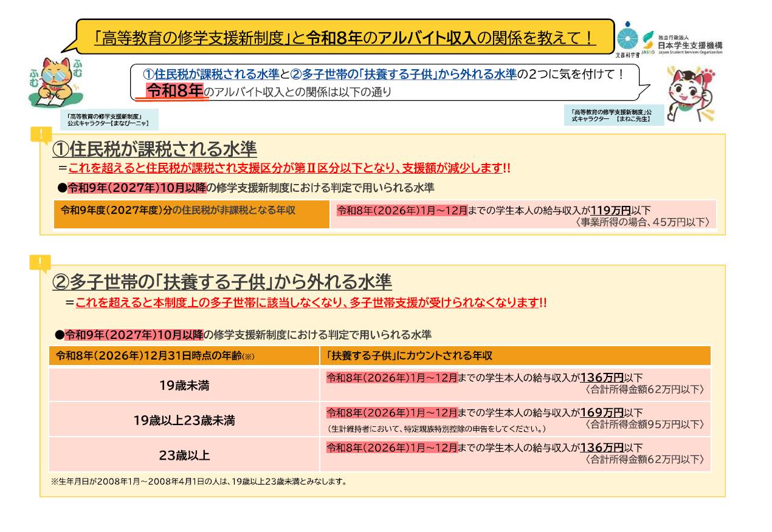Select the 19歳以上23歳未満 table row label
Screen dimensions: 772x532
click(x=184, y=420)
